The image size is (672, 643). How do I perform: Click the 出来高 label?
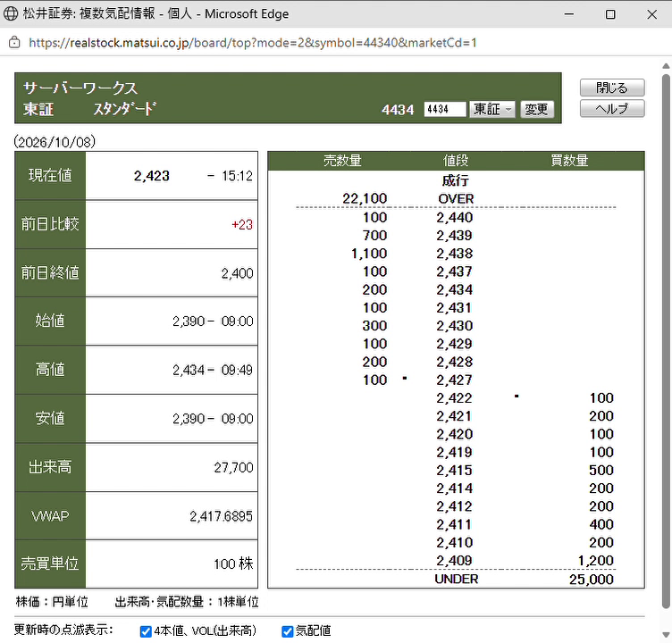click(50, 467)
